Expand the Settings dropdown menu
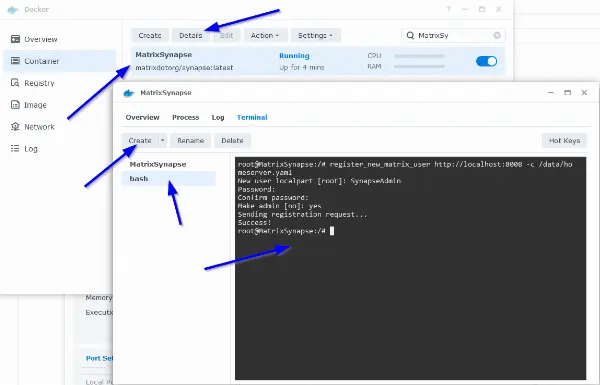The image size is (600, 385). [x=315, y=35]
